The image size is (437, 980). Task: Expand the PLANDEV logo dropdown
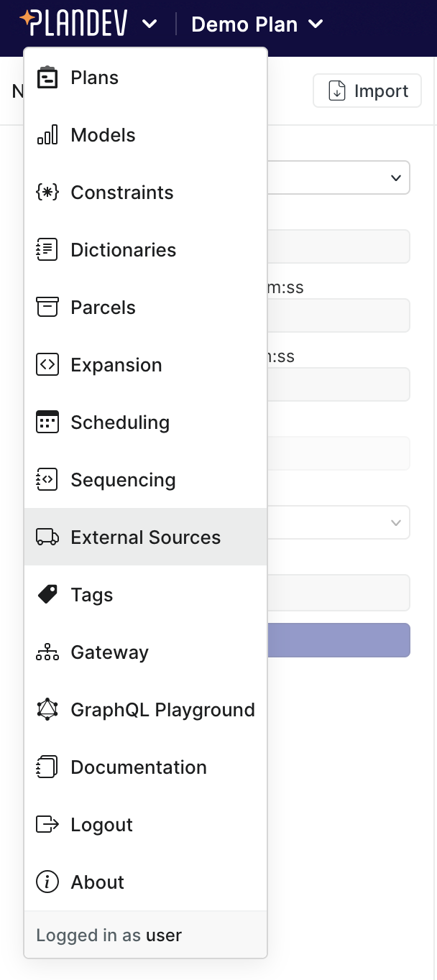point(149,24)
